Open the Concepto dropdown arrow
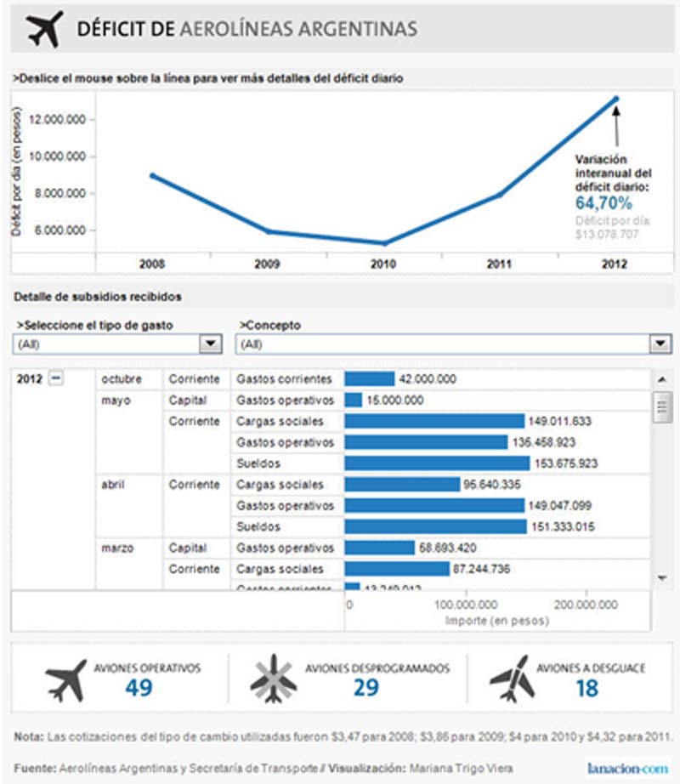Viewport: 680px width, 784px height. pyautogui.click(x=660, y=344)
